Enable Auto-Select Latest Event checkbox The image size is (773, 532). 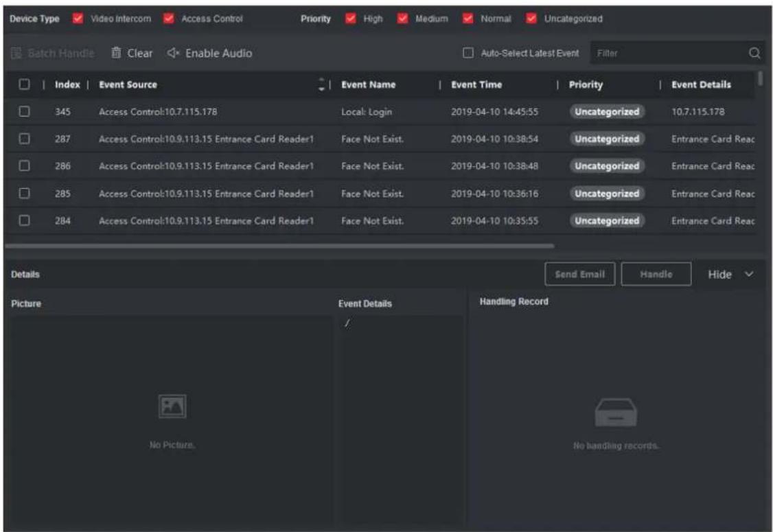click(468, 53)
